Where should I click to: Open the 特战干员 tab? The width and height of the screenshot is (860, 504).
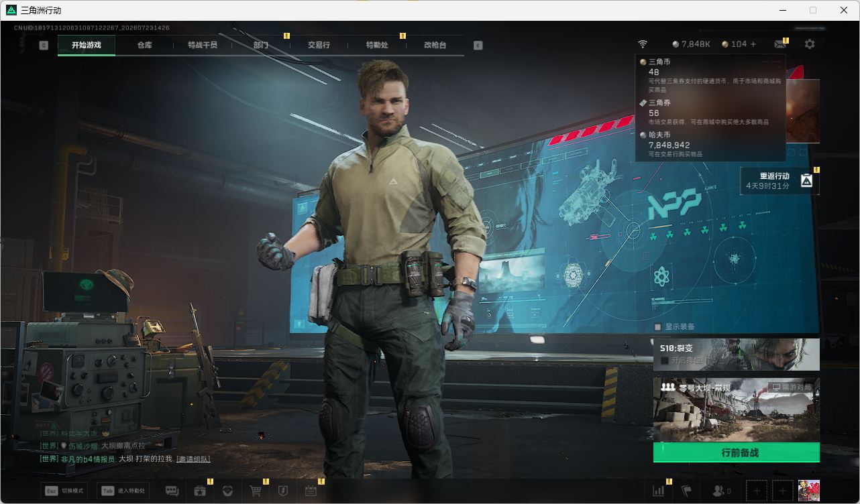pyautogui.click(x=203, y=45)
